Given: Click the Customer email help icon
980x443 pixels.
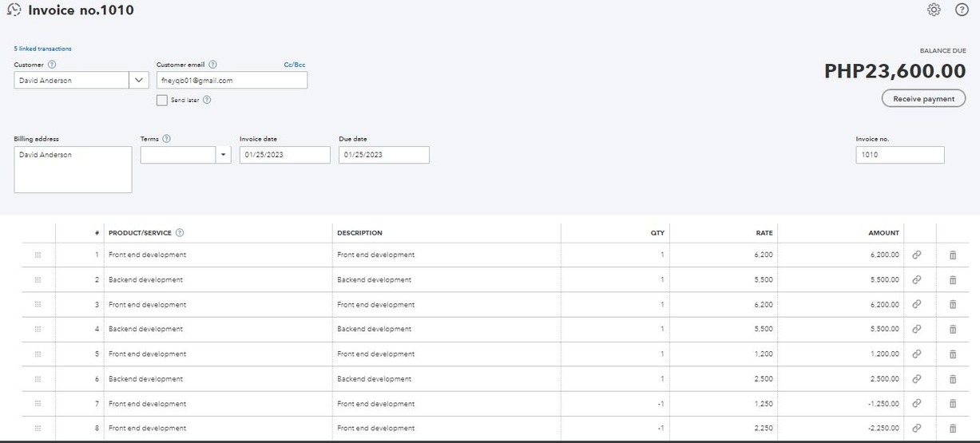Looking at the screenshot, I should pos(212,65).
